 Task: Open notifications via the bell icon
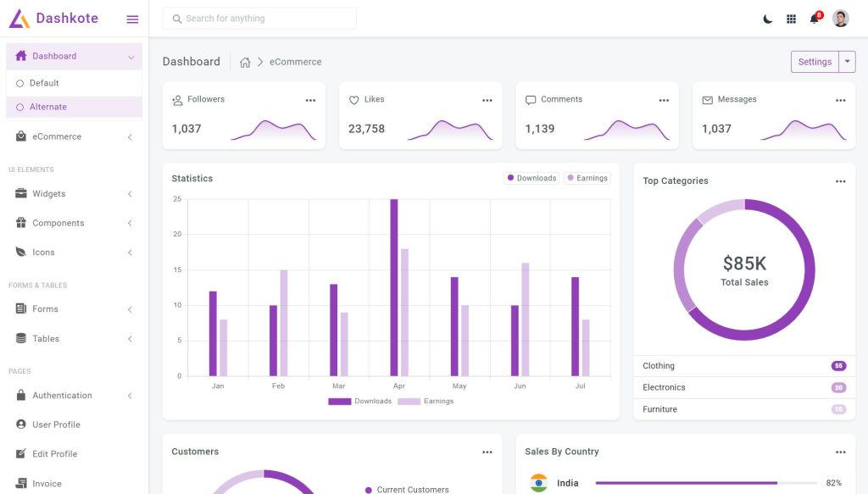[x=814, y=18]
